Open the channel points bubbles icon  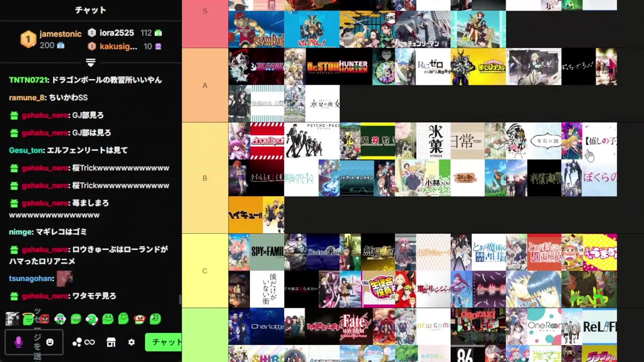[x=77, y=342]
